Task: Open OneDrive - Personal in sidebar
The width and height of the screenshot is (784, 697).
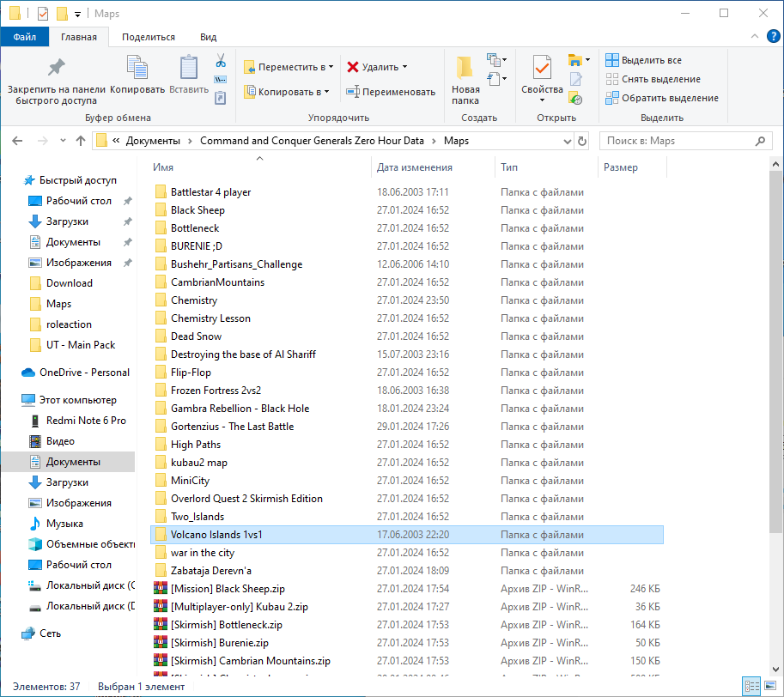Action: pyautogui.click(x=84, y=373)
